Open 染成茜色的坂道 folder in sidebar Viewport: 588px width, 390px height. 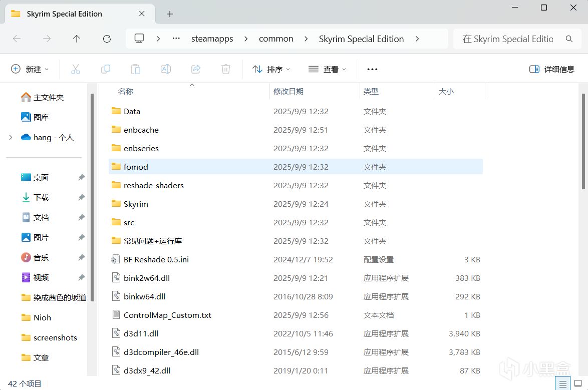coord(53,298)
